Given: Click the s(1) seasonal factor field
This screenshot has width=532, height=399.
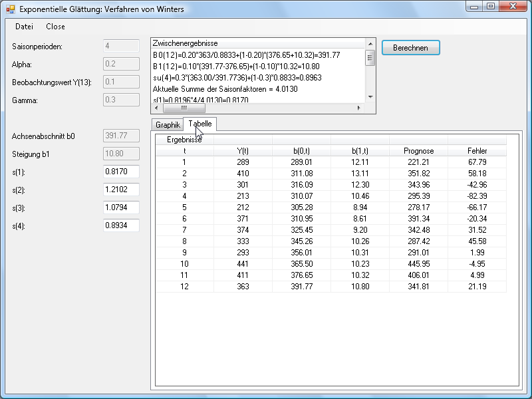Looking at the screenshot, I should (121, 172).
